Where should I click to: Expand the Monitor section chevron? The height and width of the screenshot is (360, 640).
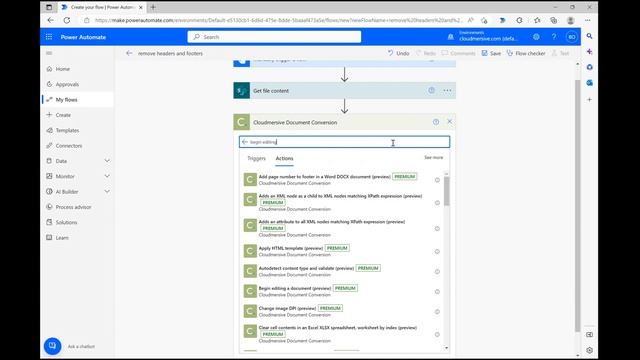point(107,176)
